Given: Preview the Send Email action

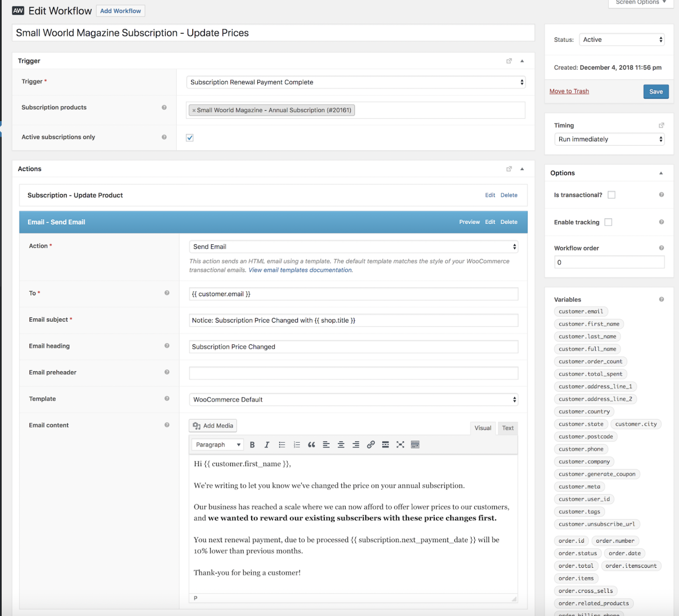Looking at the screenshot, I should coord(469,222).
